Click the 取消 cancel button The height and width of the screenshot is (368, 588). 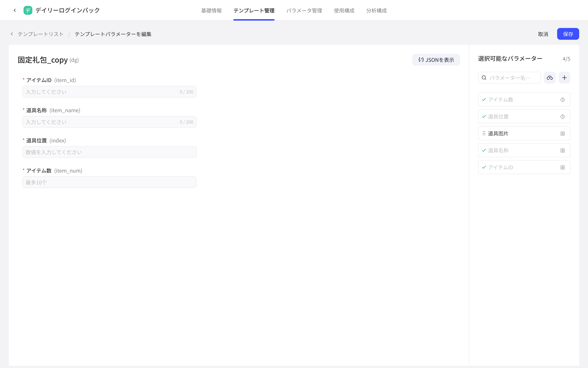pos(543,34)
